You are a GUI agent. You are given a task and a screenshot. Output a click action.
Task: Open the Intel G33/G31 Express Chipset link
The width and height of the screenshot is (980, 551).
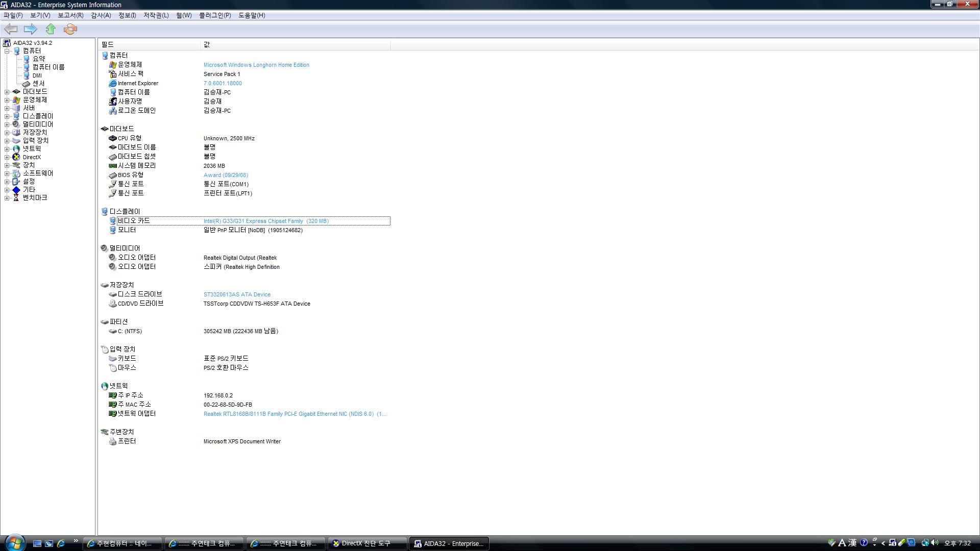[266, 221]
